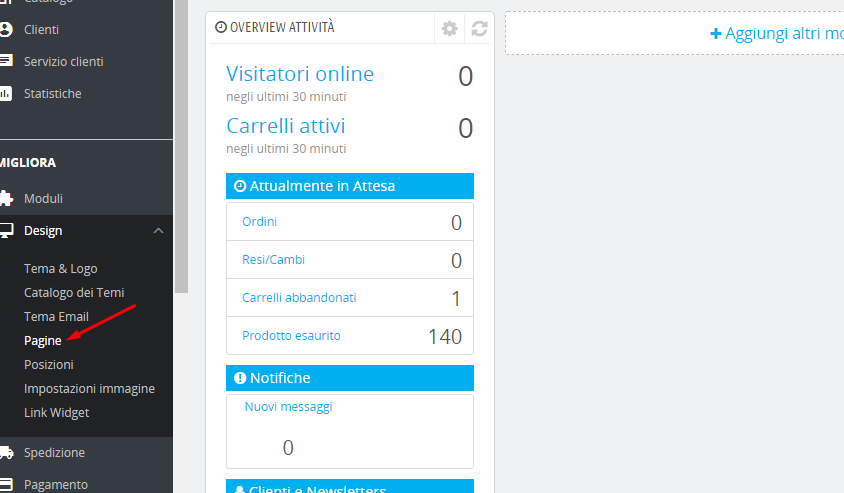
Task: Open the Ordini pending link
Action: click(259, 222)
